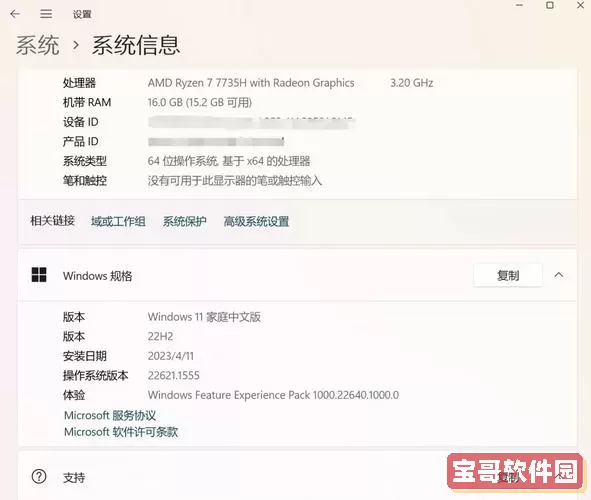
Task: Click the 机带 RAM label
Action: (87, 102)
